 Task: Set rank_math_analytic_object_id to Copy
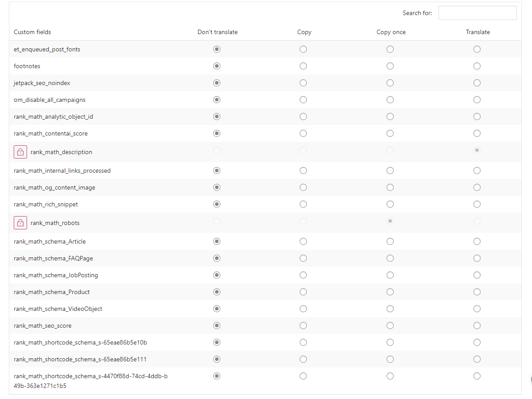click(303, 116)
